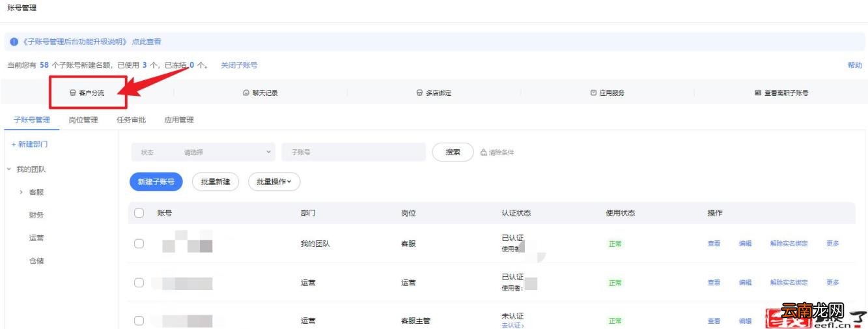Click the 未认证 status text
Screen dimensions: 868x329
(x=512, y=315)
